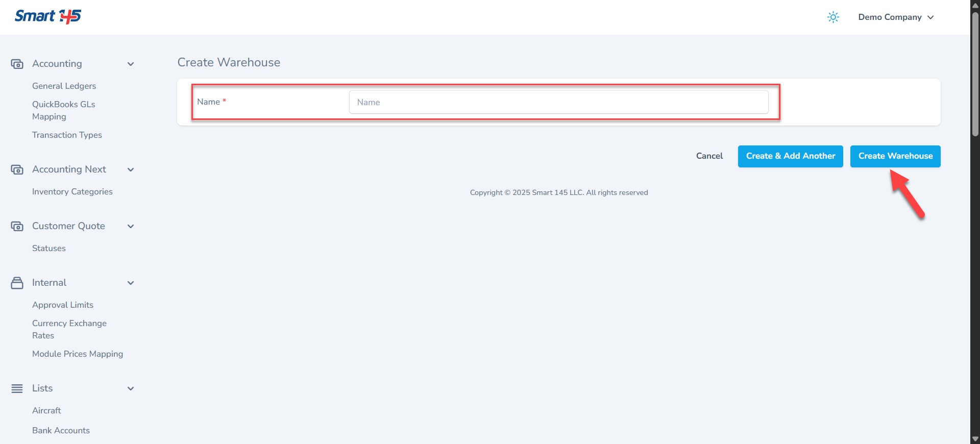Click the Internal section icon
980x444 pixels.
(17, 283)
